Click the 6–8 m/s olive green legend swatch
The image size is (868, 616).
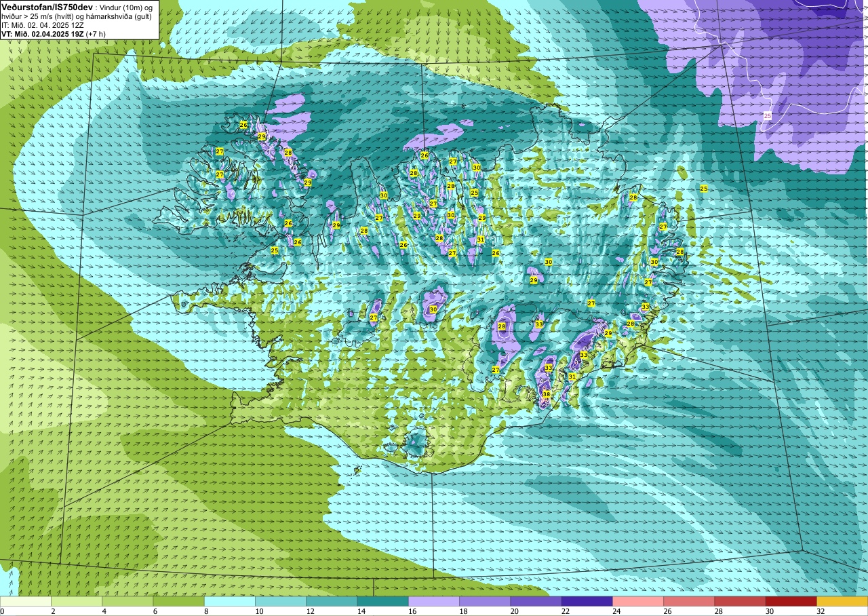point(178,601)
